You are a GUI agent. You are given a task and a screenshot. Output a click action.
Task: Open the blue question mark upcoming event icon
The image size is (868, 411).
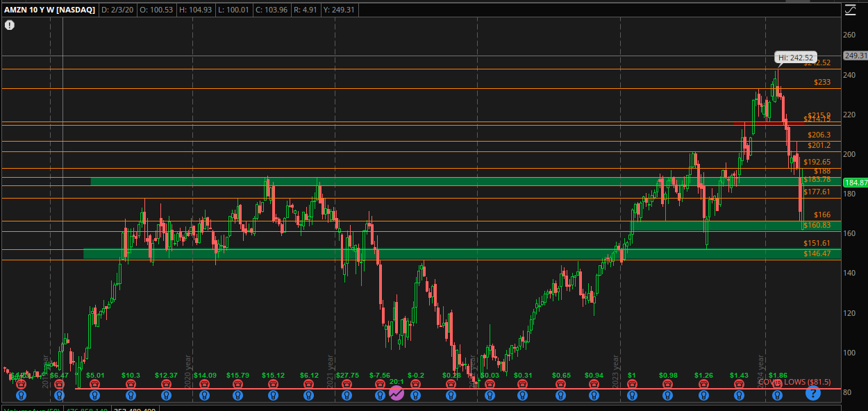[812, 394]
